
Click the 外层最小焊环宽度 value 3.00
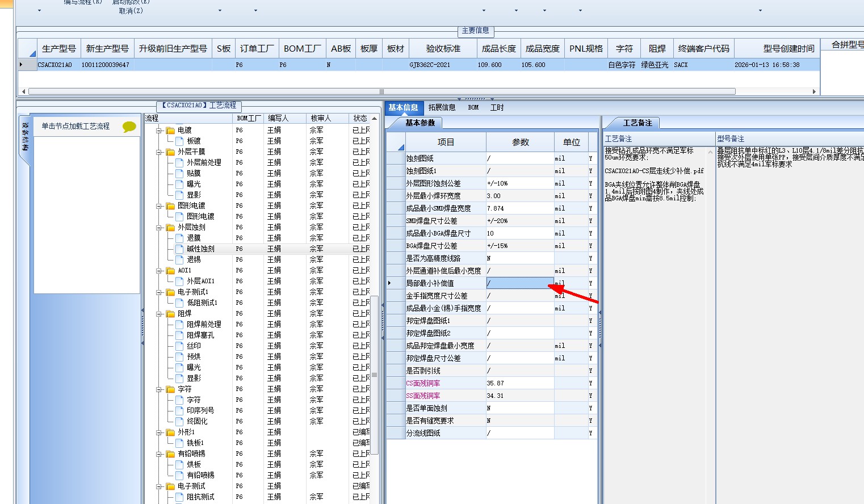click(x=520, y=196)
